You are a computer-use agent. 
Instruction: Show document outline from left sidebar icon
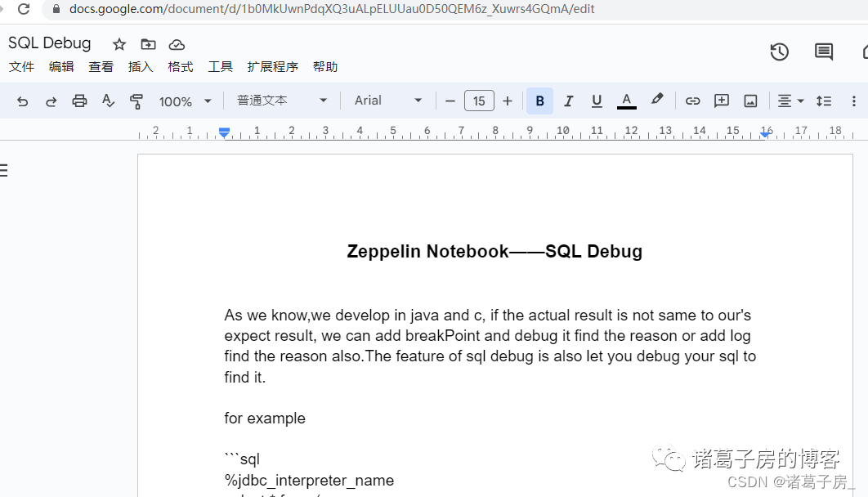tap(4, 171)
